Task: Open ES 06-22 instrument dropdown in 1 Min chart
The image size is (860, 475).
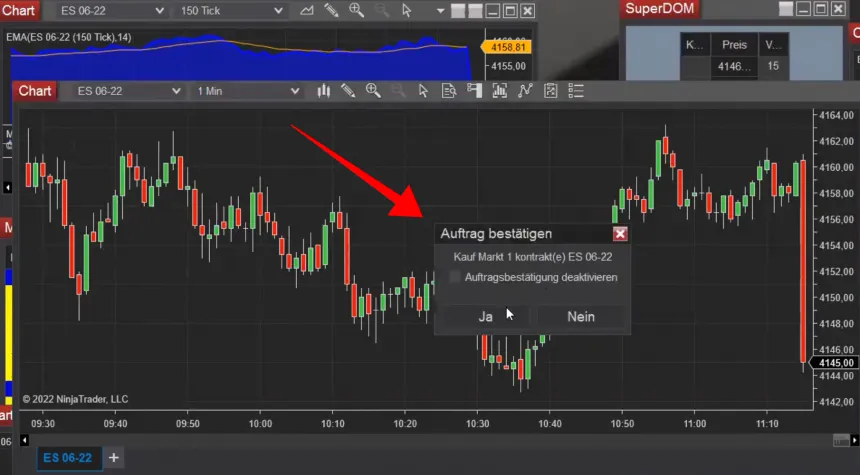Action: (129, 91)
